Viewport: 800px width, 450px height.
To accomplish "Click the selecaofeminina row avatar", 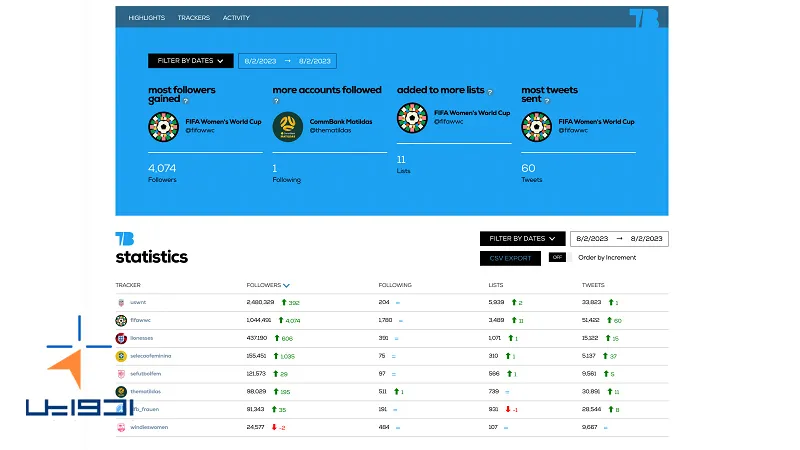I will coord(121,356).
